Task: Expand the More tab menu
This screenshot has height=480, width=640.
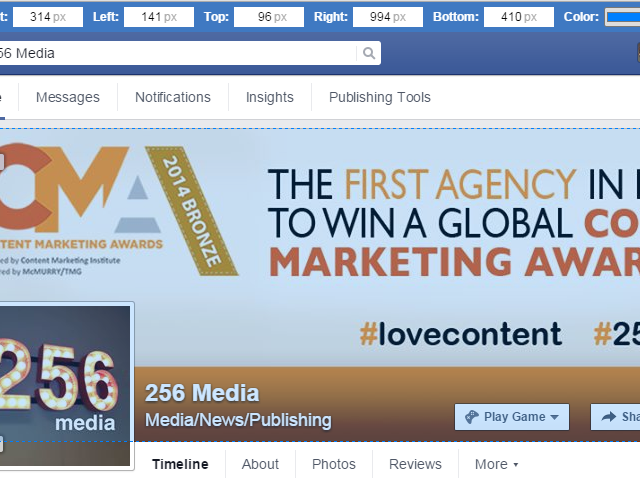Action: (x=496, y=464)
